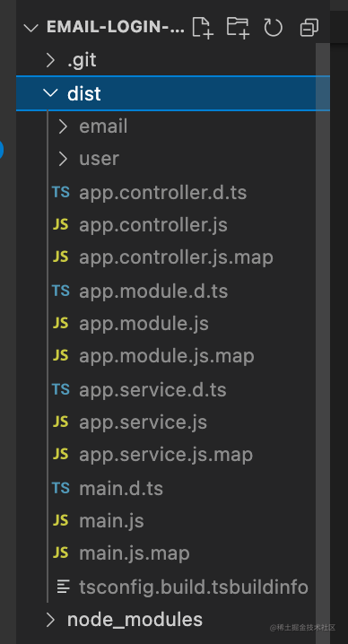Click the TS icon beside app.controller.d.ts

point(60,192)
